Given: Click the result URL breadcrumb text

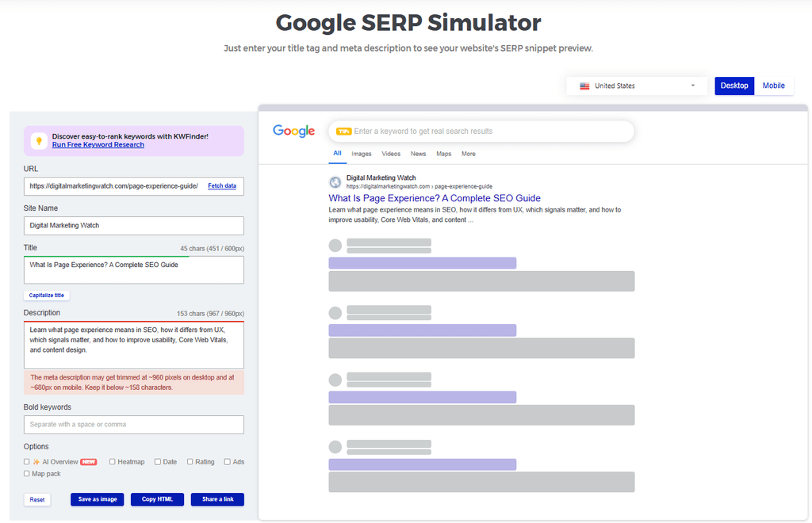Looking at the screenshot, I should (419, 186).
